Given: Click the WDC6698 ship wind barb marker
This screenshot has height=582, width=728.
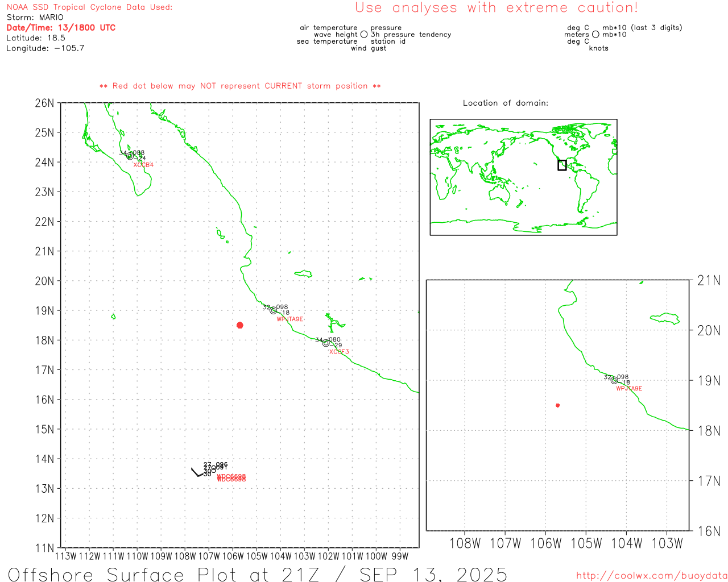Looking at the screenshot, I should (x=197, y=472).
